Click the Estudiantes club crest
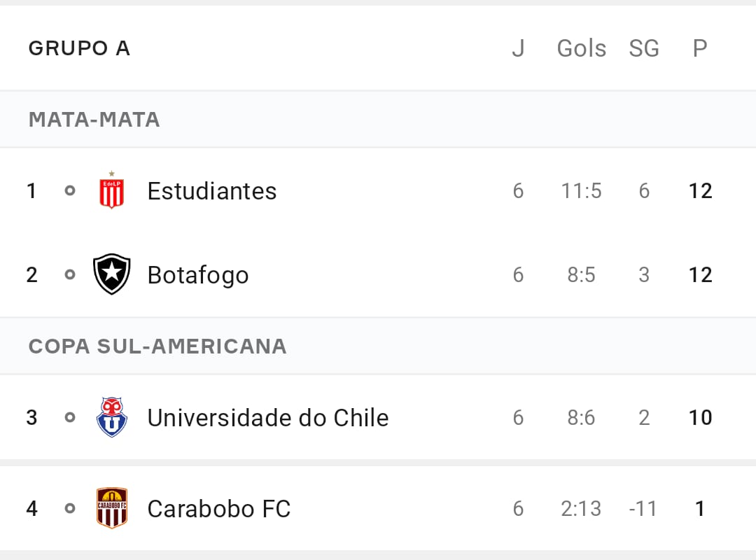The height and width of the screenshot is (560, 756). [x=111, y=190]
